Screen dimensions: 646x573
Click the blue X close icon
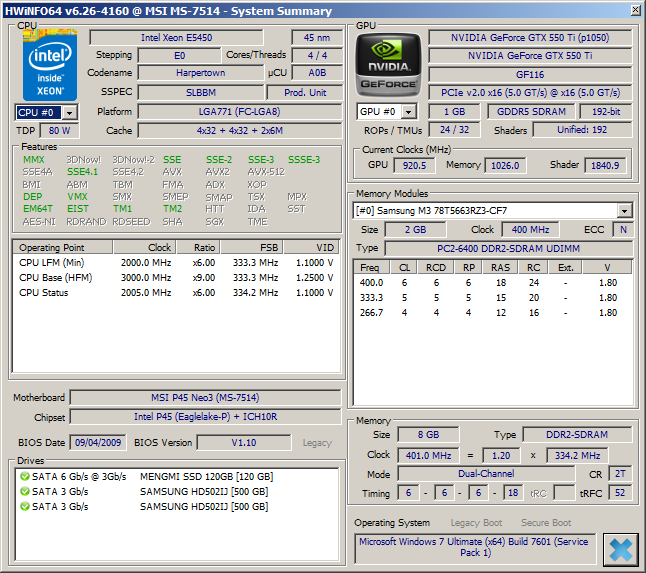[x=620, y=548]
